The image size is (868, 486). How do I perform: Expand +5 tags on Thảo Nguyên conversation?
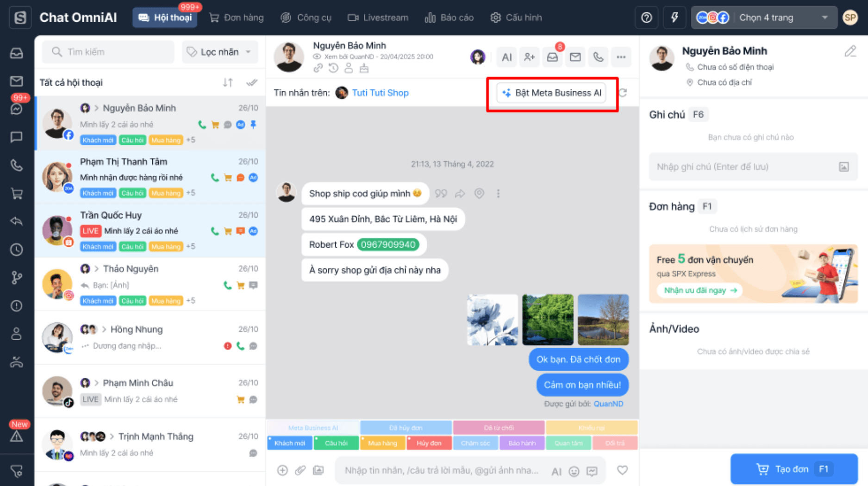click(191, 300)
